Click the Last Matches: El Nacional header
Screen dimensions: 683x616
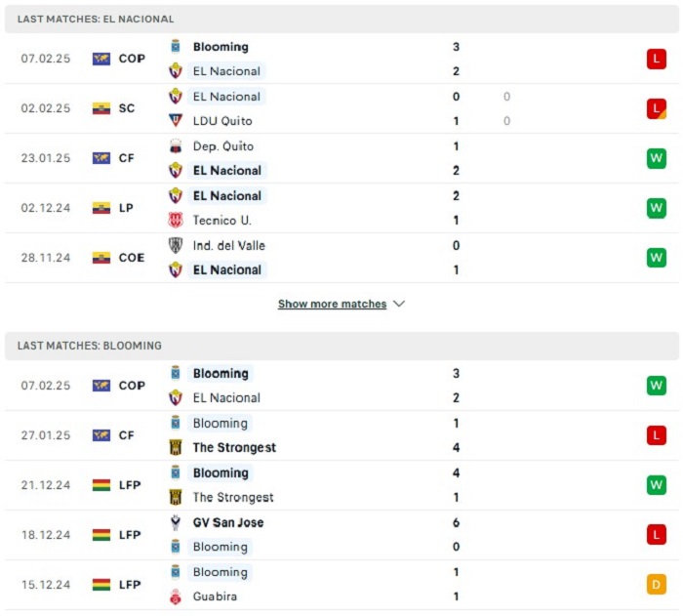pyautogui.click(x=96, y=19)
